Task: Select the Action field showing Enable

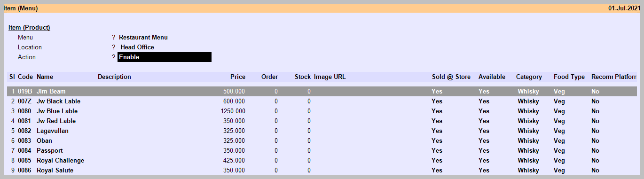Action: pyautogui.click(x=165, y=57)
